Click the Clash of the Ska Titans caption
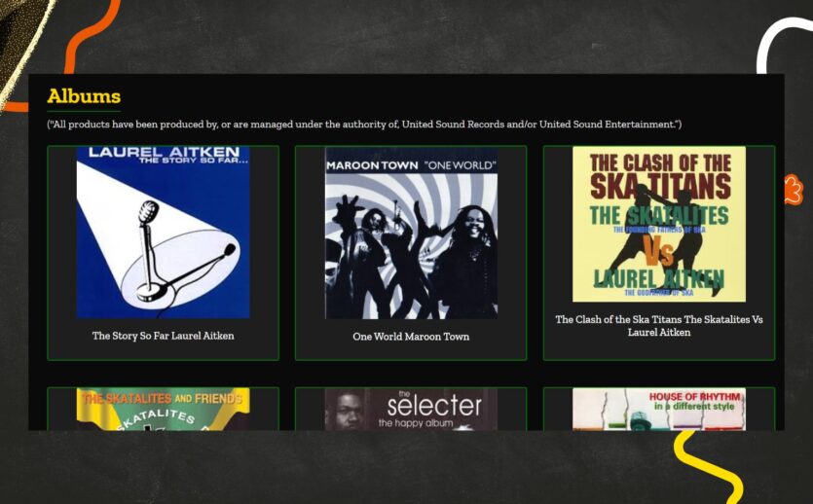Viewport: 813px width, 504px height. pyautogui.click(x=659, y=326)
